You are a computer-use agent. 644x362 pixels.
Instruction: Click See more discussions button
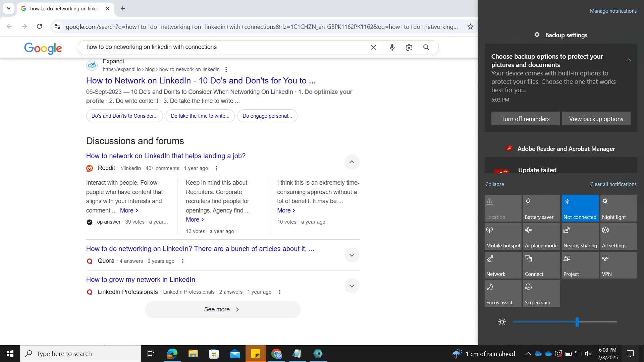[x=222, y=309]
